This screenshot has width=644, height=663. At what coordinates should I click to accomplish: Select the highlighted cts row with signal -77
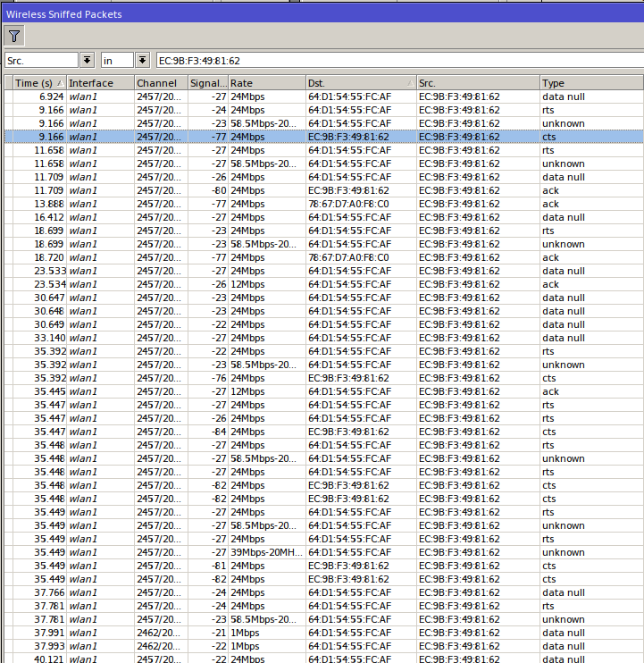324,137
